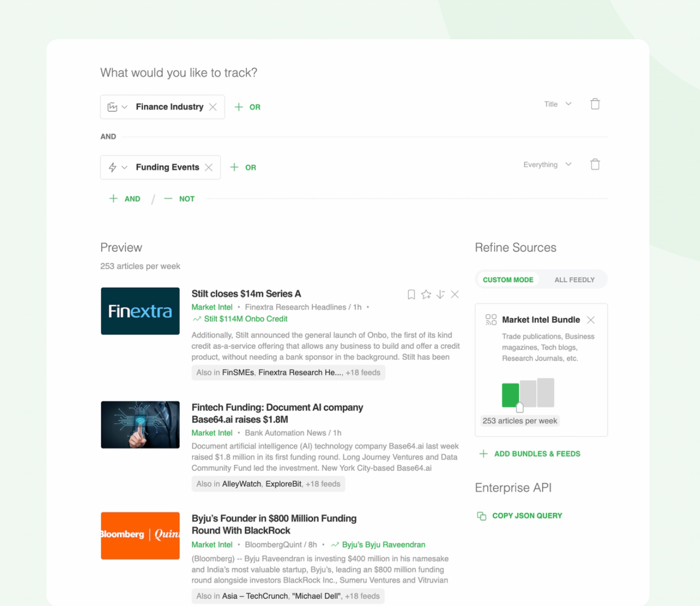Open the Base64.ai article thumbnail

click(140, 425)
